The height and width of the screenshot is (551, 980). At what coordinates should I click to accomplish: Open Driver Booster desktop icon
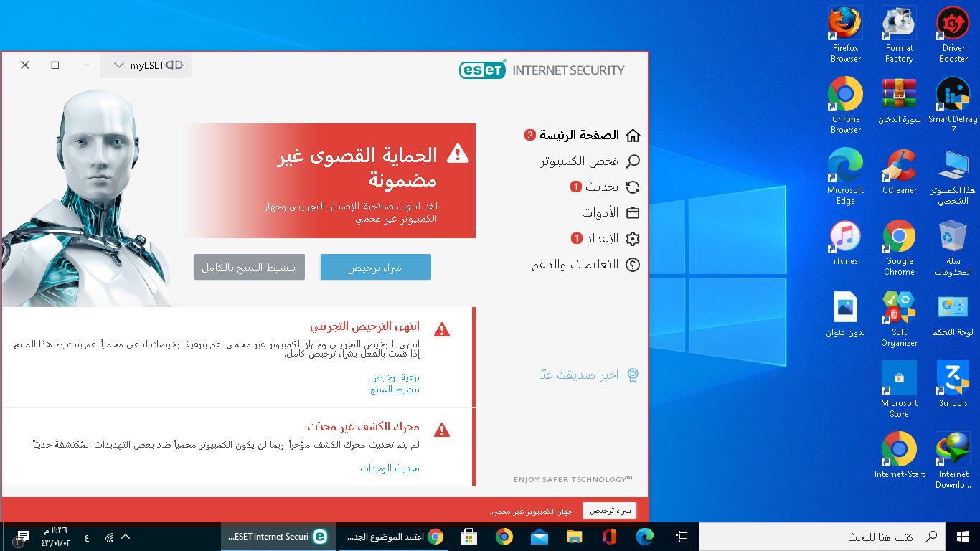(x=953, y=34)
